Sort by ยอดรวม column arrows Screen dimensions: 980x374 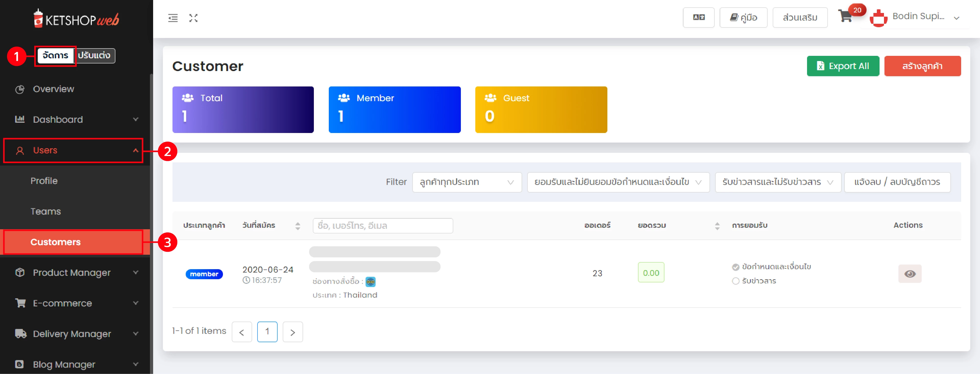(x=717, y=226)
